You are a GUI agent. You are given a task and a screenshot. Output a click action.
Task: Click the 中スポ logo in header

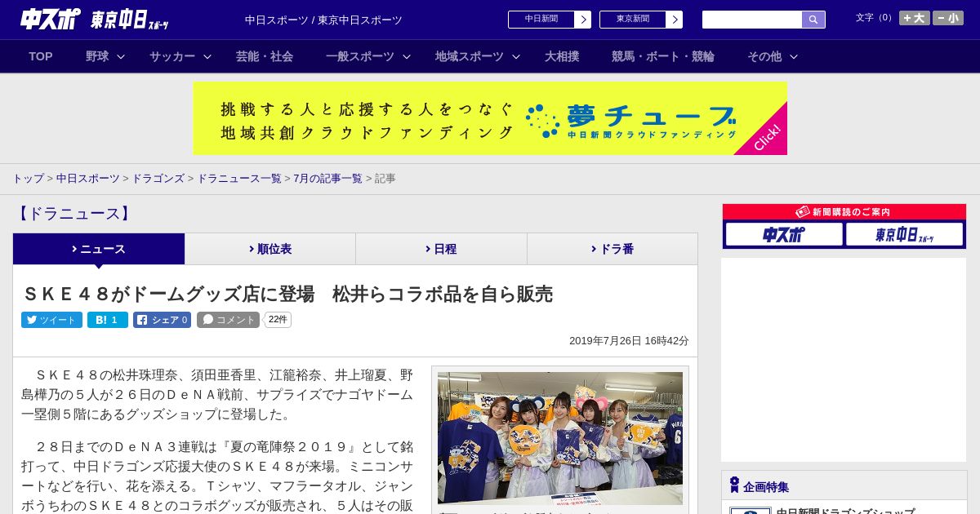point(51,19)
